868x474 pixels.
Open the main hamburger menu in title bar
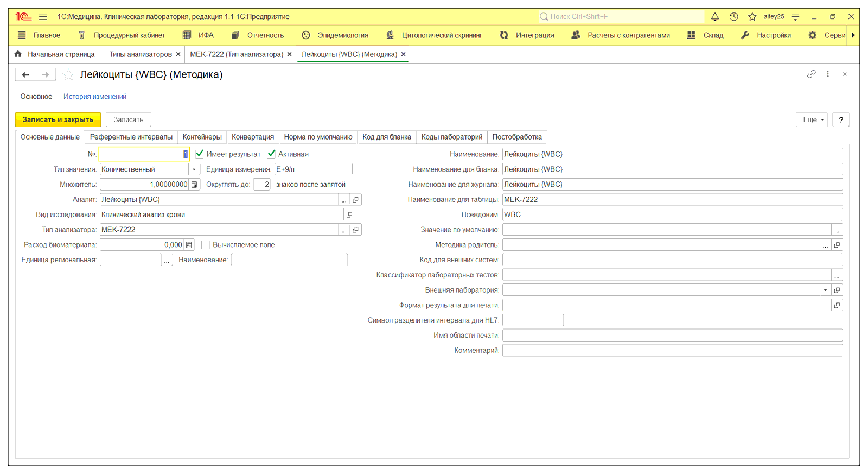point(43,17)
